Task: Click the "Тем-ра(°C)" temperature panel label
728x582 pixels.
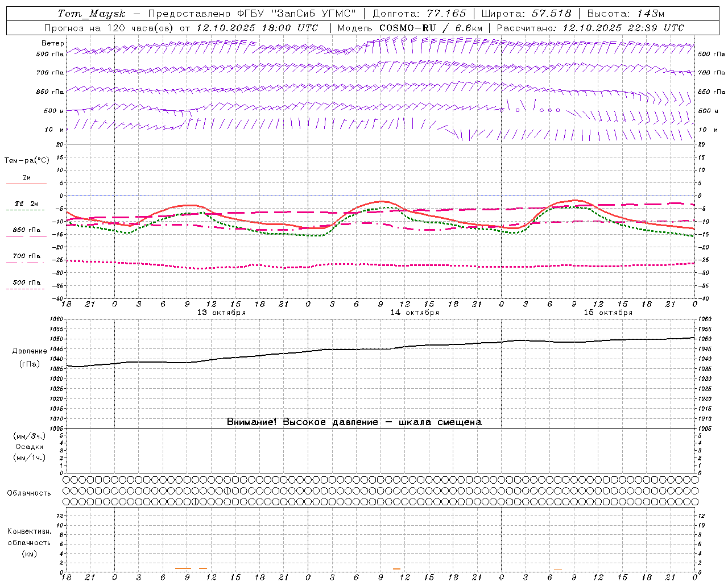Action: pos(27,161)
